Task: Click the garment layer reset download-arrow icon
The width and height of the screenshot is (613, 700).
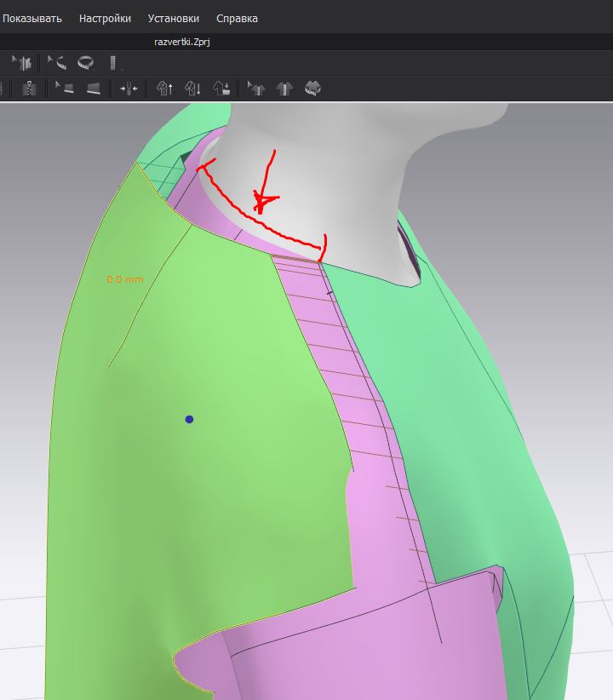Action: point(221,89)
